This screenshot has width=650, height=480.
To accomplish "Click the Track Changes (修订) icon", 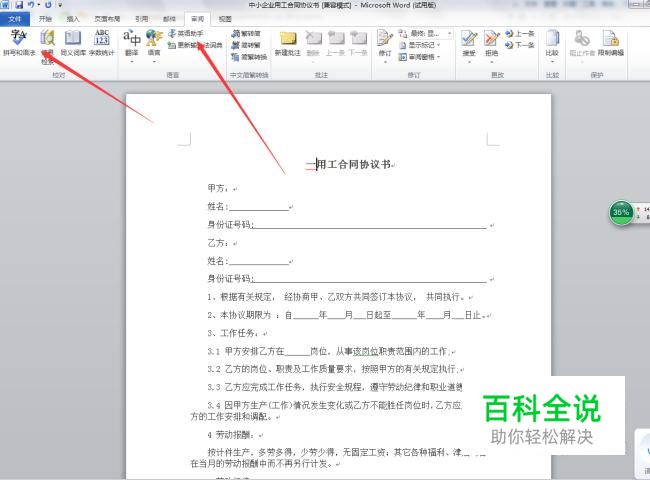I will (x=385, y=38).
